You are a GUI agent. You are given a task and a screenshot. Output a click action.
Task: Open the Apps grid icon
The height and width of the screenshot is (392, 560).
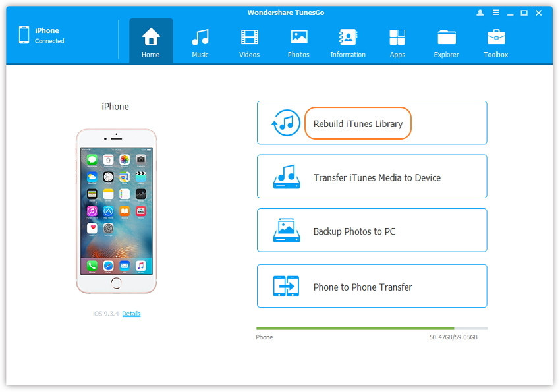[397, 37]
